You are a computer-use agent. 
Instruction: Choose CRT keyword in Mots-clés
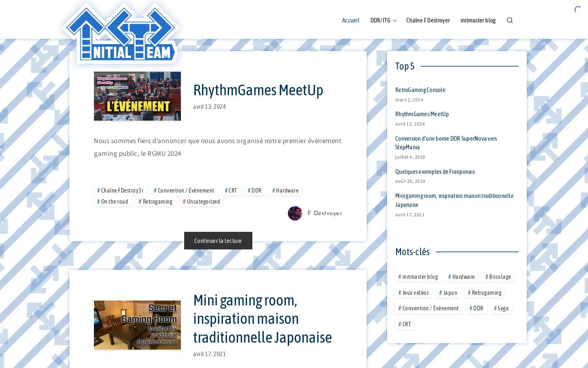(x=405, y=324)
